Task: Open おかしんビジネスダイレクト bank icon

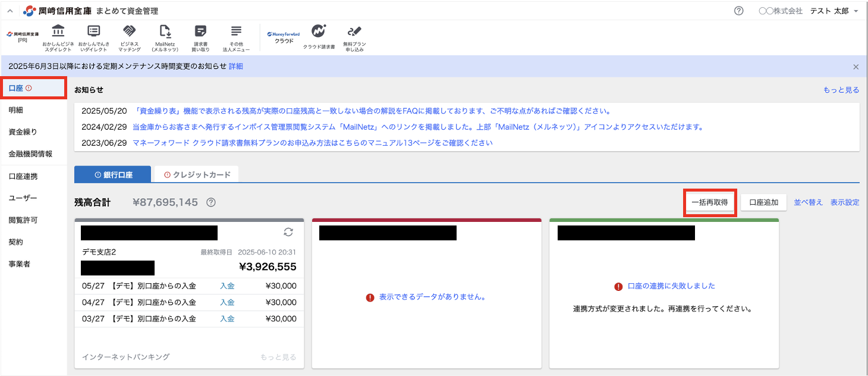Action: [x=58, y=38]
